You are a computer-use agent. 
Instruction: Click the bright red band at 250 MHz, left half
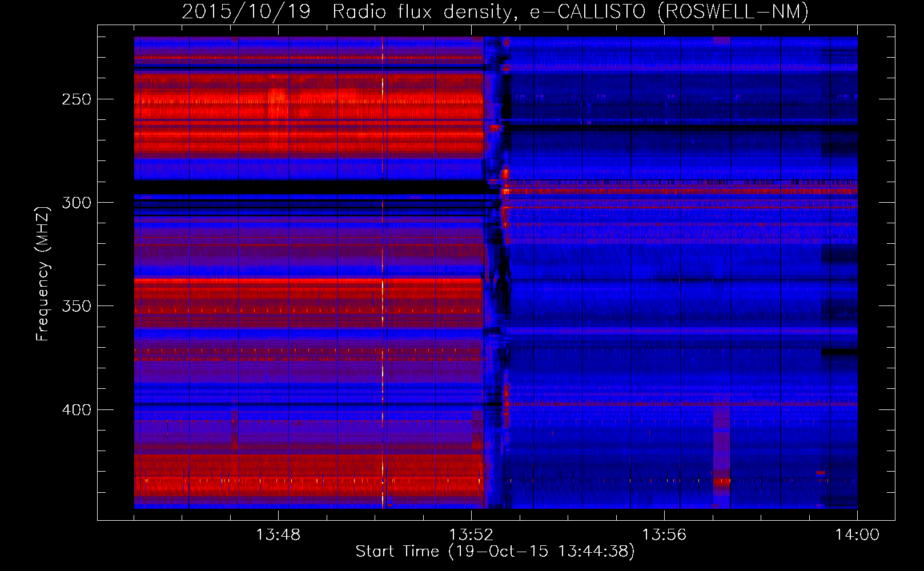point(308,101)
